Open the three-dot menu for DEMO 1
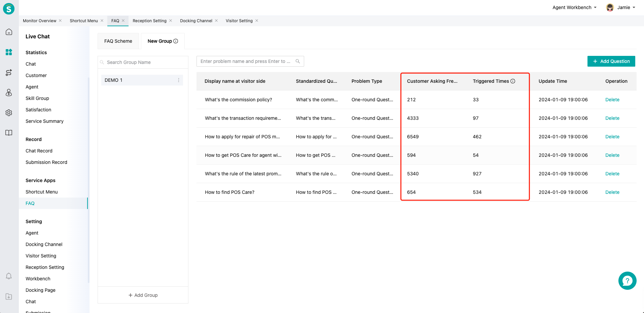This screenshot has width=644, height=313. 179,80
